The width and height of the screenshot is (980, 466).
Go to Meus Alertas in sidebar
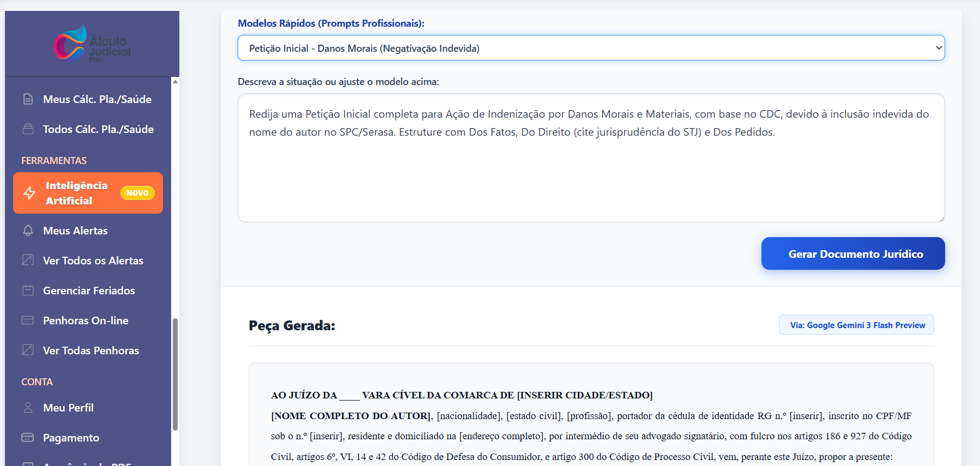75,231
